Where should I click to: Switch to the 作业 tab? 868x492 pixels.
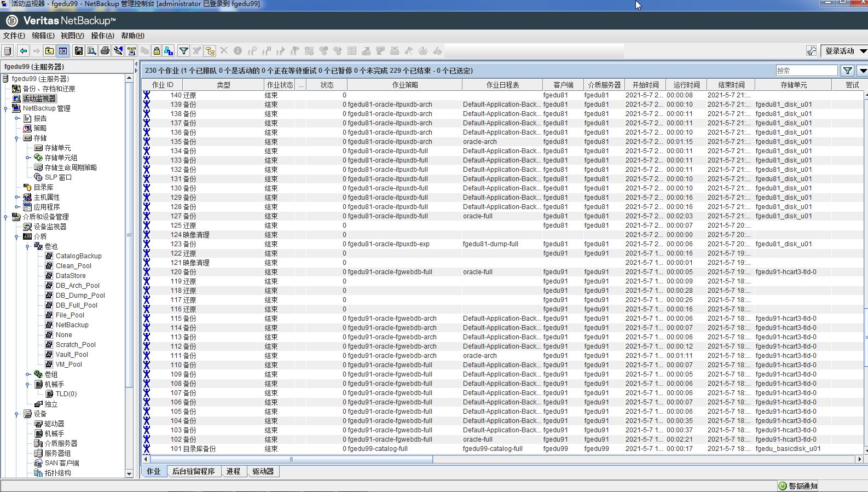point(153,471)
